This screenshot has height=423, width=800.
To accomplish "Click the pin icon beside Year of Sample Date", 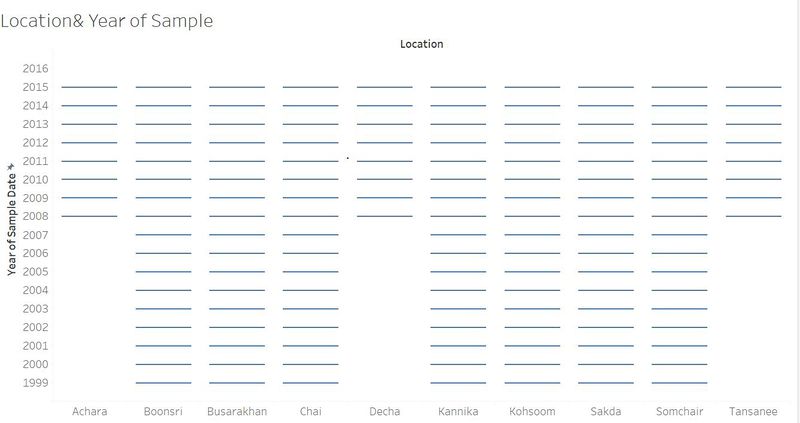I will pyautogui.click(x=11, y=167).
